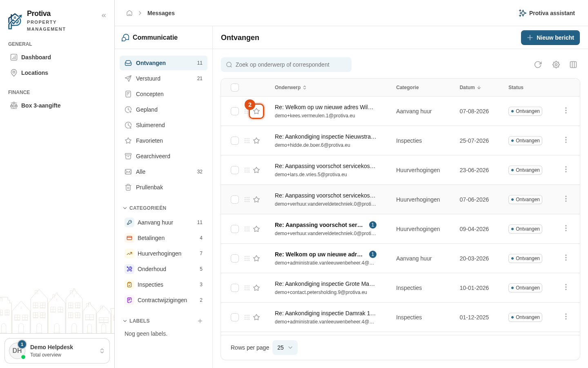
Task: Open the Prullenbak folder
Action: (163, 187)
